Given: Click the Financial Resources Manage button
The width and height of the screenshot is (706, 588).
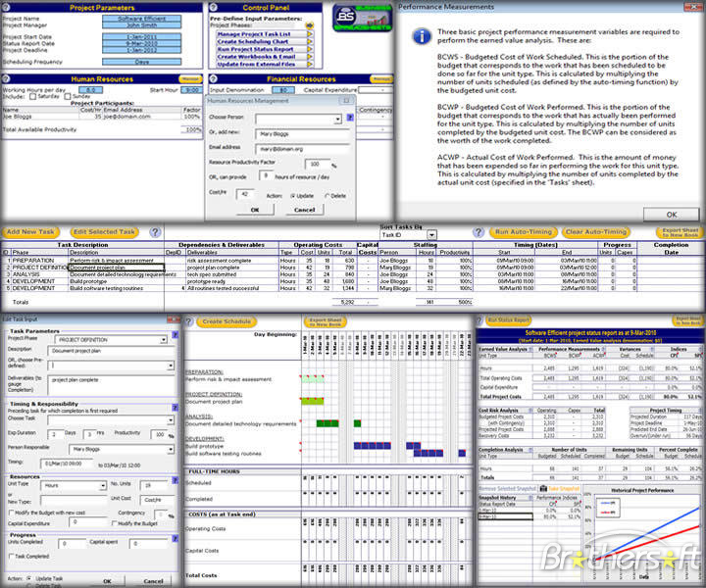Looking at the screenshot, I should click(x=380, y=79).
